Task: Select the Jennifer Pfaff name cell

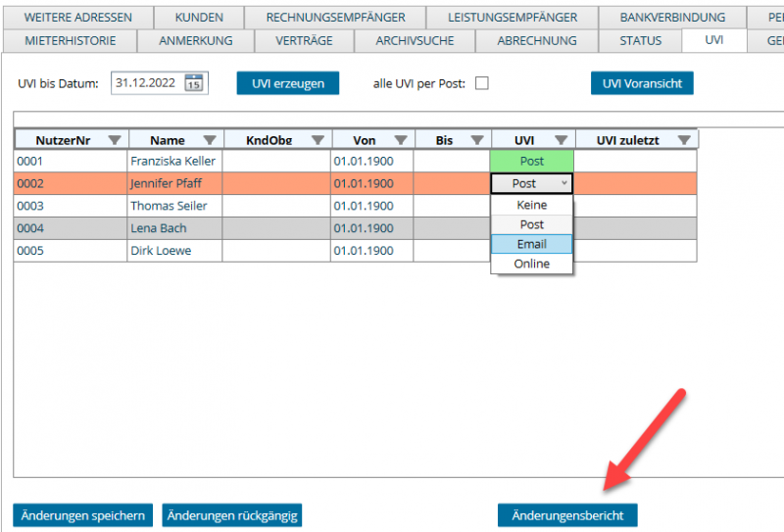Action: tap(174, 183)
